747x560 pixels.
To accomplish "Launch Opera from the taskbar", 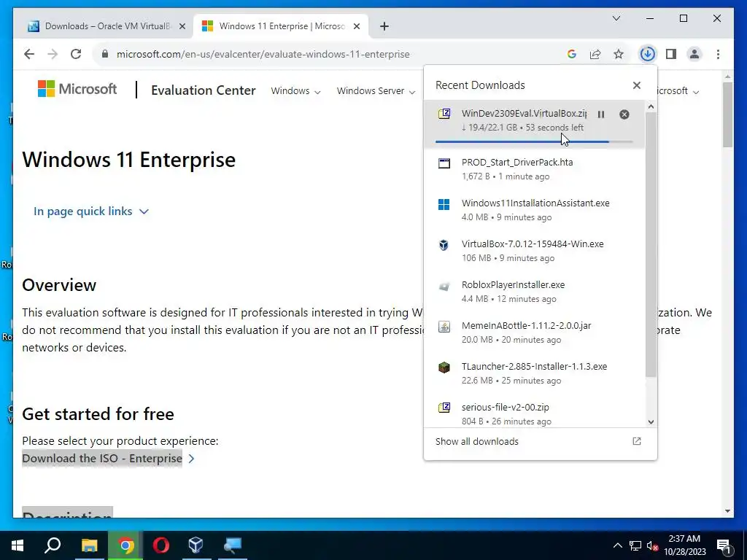I will click(161, 545).
